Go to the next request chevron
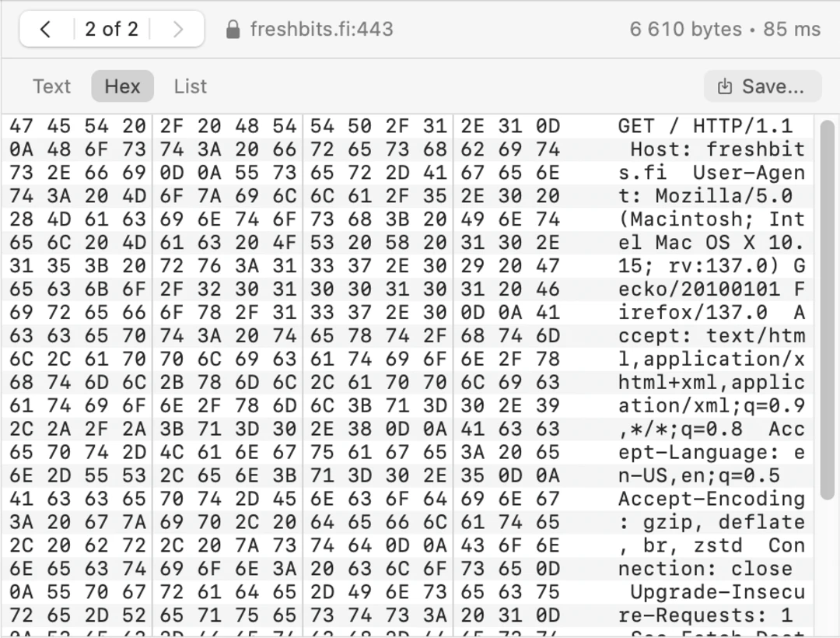Image resolution: width=840 pixels, height=638 pixels. pos(178,30)
